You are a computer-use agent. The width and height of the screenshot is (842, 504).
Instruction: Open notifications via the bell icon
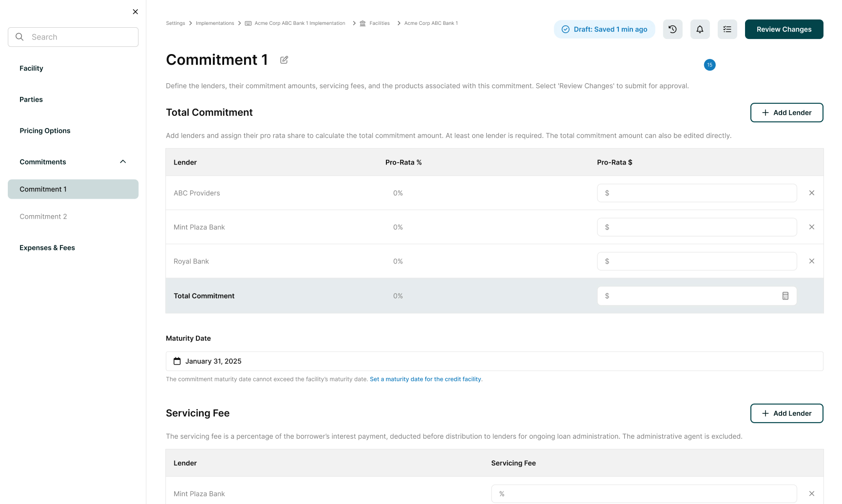[x=700, y=29]
